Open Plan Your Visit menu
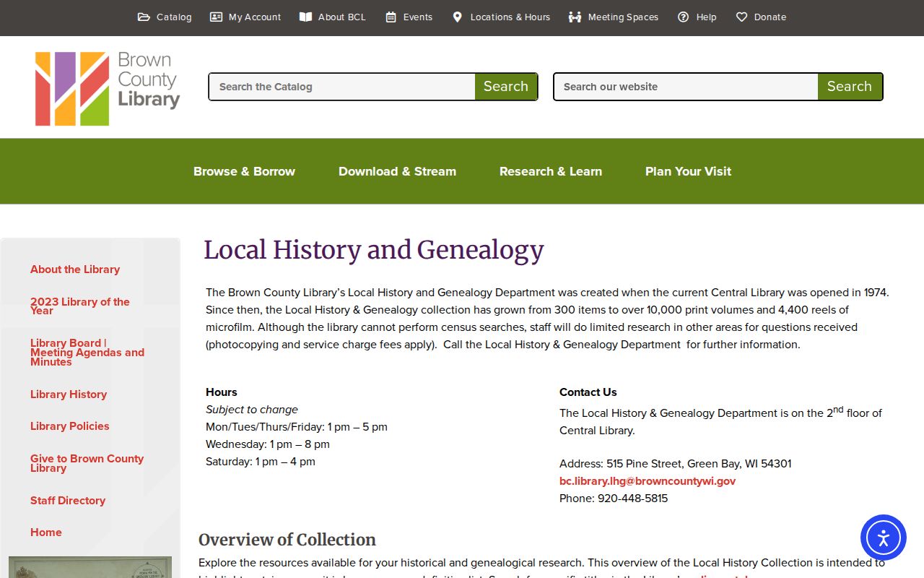This screenshot has width=924, height=578. pyautogui.click(x=688, y=171)
